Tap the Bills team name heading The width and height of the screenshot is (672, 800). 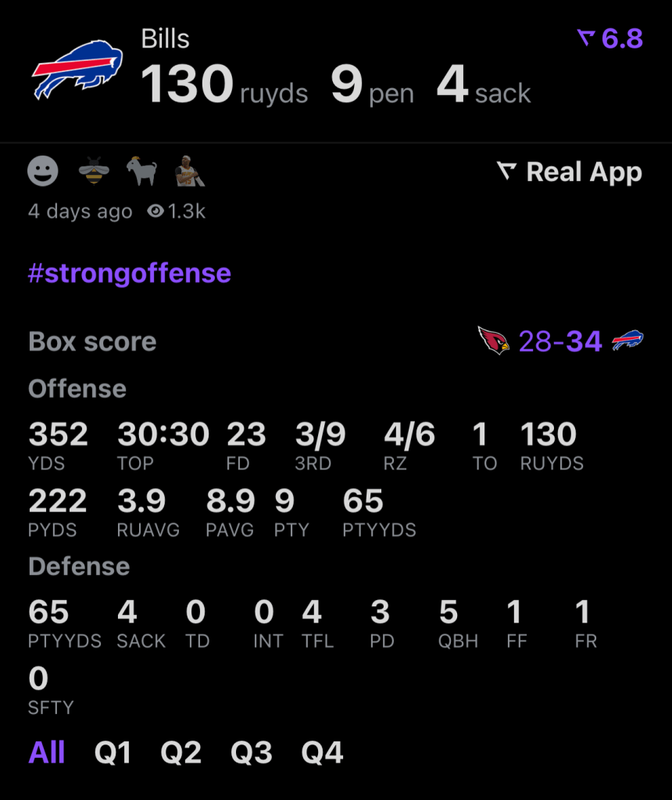[x=165, y=38]
